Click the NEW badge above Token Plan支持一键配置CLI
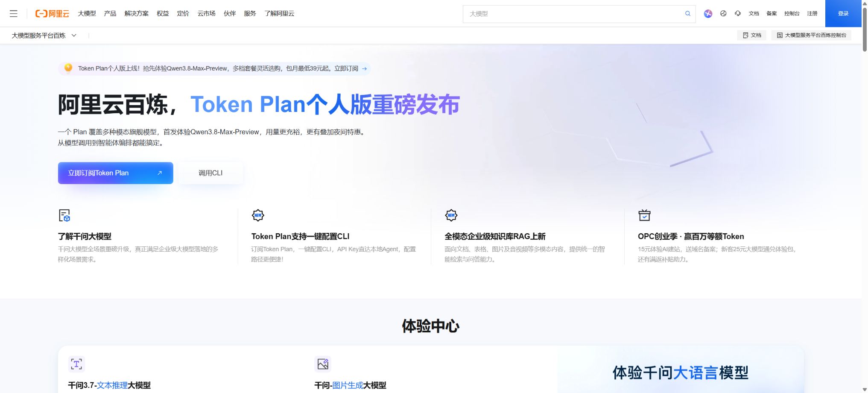 tap(258, 215)
